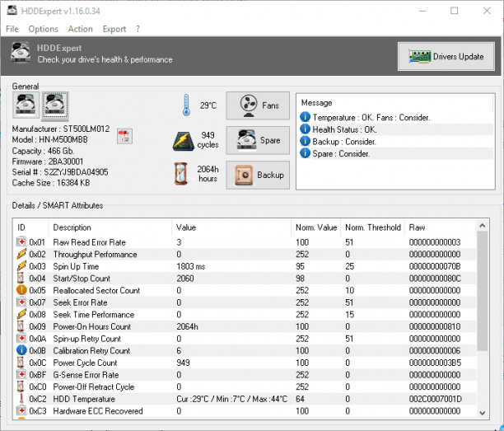Click the raw value 00000000080C
The width and height of the screenshot is (504, 431).
pos(435,279)
